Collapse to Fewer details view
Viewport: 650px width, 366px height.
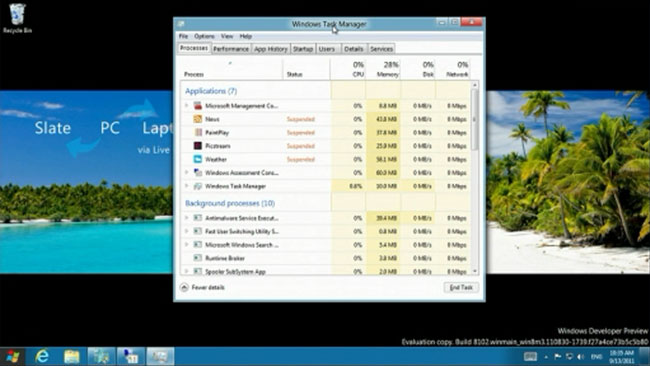click(x=203, y=287)
